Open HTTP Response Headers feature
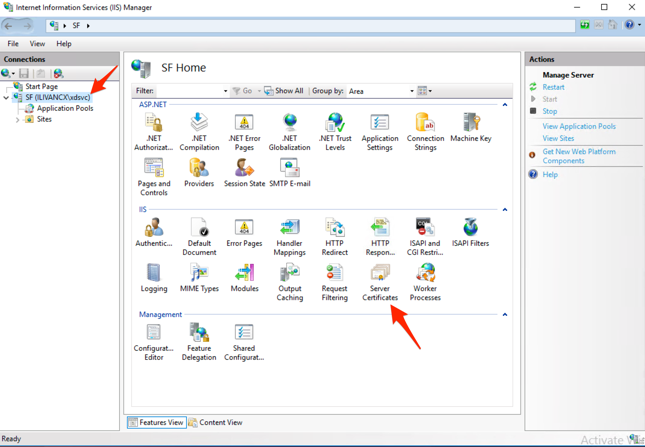Image resolution: width=645 pixels, height=447 pixels. [380, 236]
